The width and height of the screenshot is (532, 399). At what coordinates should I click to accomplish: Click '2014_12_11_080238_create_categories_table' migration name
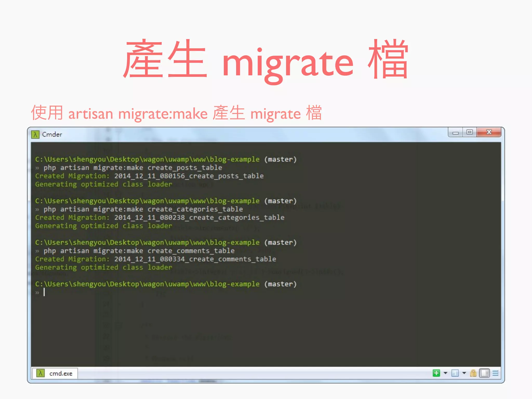(199, 217)
